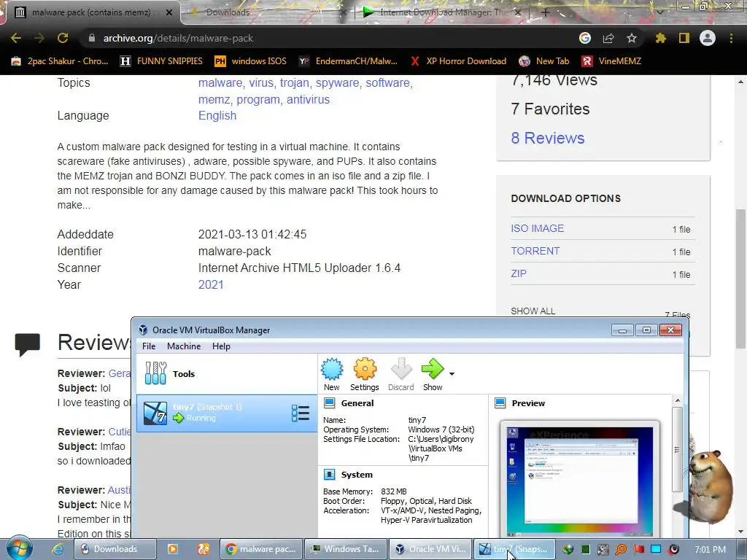Open XP Horror Download bookmark

pyautogui.click(x=458, y=61)
